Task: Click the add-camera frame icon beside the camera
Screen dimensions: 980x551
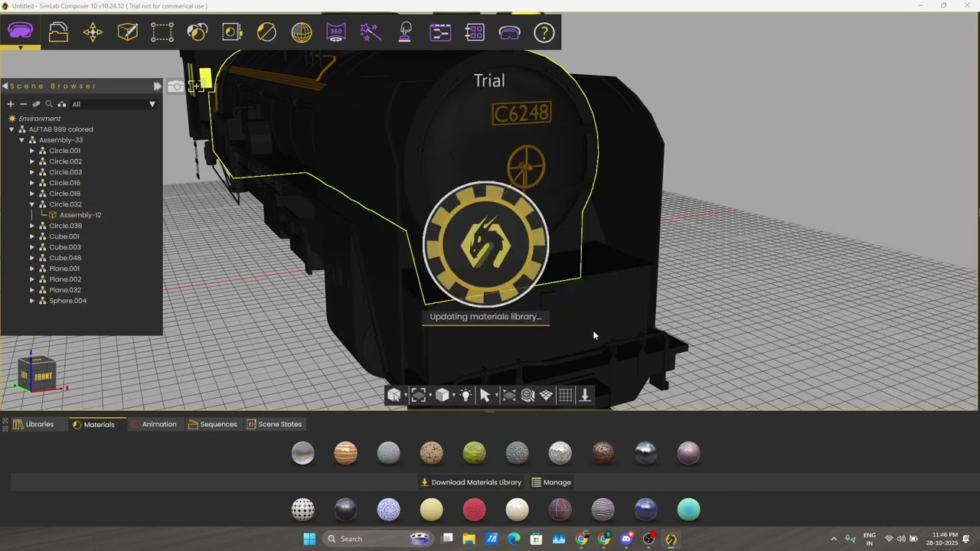Action: 194,86
